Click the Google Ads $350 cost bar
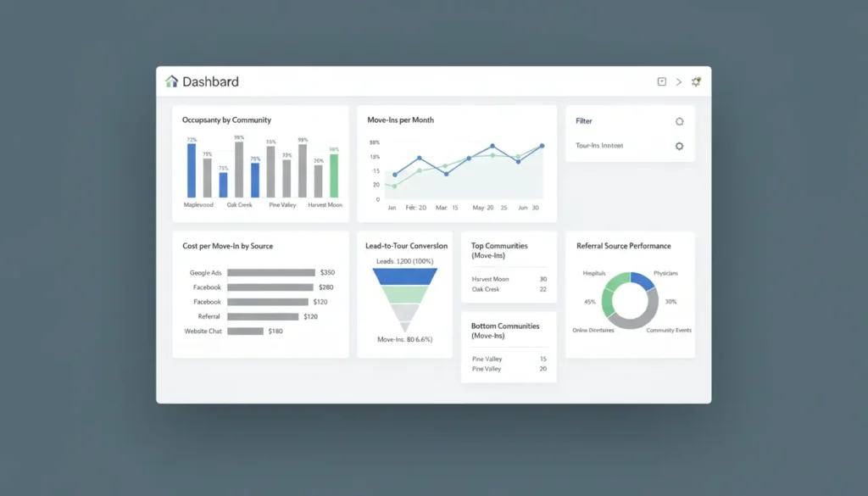This screenshot has width=868, height=496. [271, 272]
